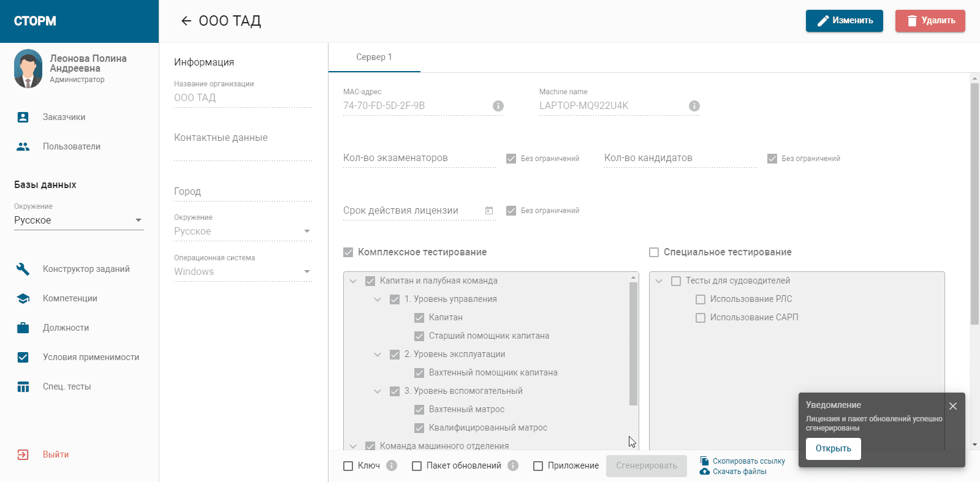Image resolution: width=980 pixels, height=482 pixels.
Task: Click the info icon beside MAC-адрес field
Action: [x=498, y=106]
